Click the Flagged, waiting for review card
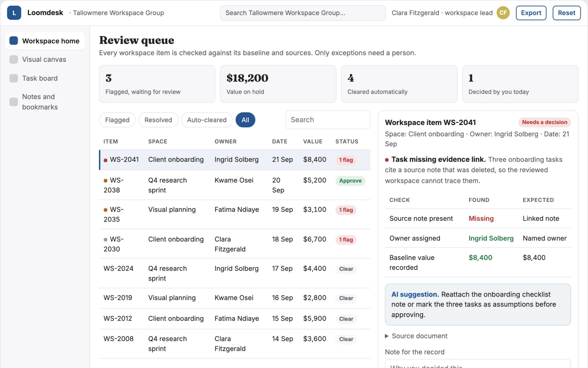 point(157,84)
